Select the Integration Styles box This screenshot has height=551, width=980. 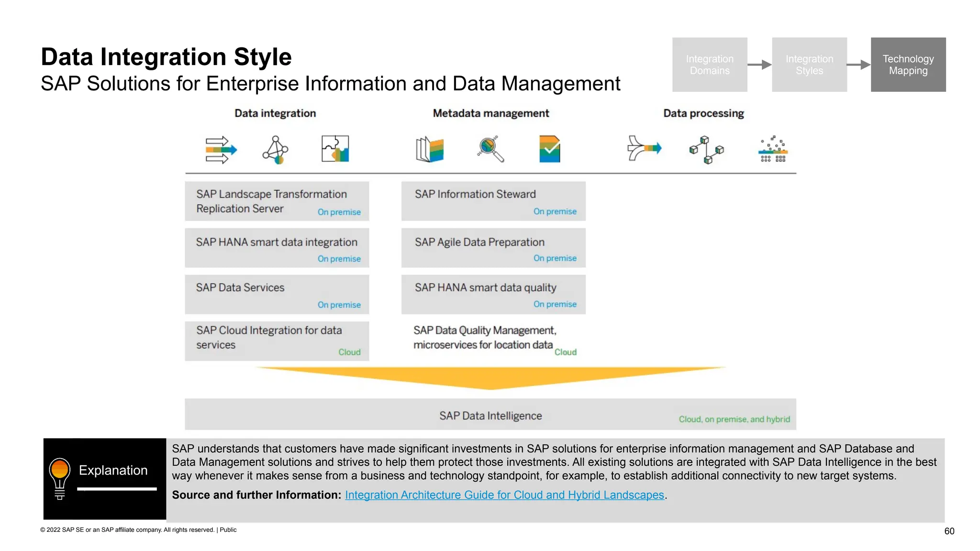pos(809,65)
